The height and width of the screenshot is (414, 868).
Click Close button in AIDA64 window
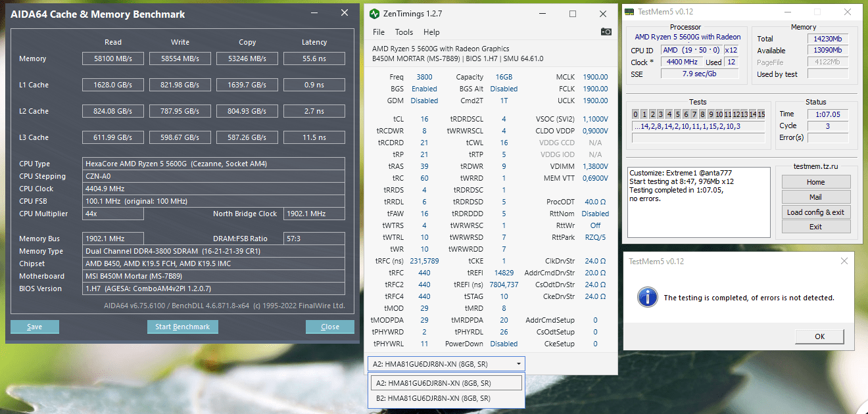click(330, 327)
